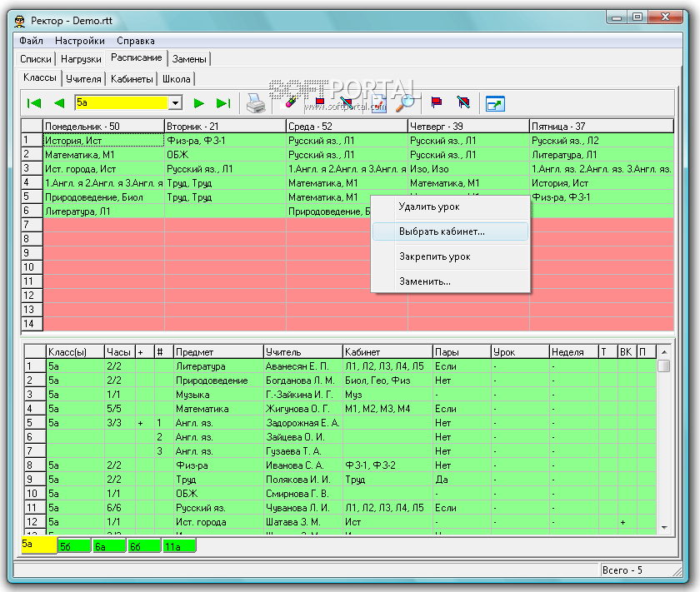Open the Настройки menu
The height and width of the screenshot is (592, 700).
tap(80, 41)
